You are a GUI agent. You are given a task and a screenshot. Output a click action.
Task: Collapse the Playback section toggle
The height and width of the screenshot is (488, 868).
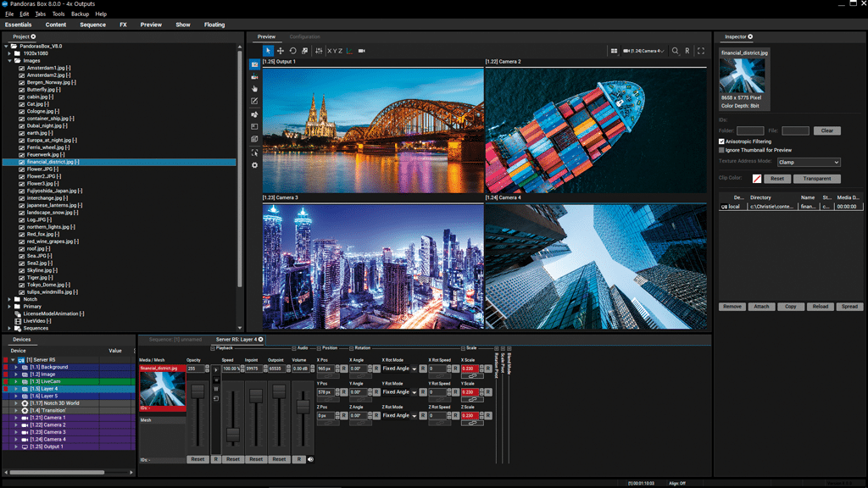213,347
